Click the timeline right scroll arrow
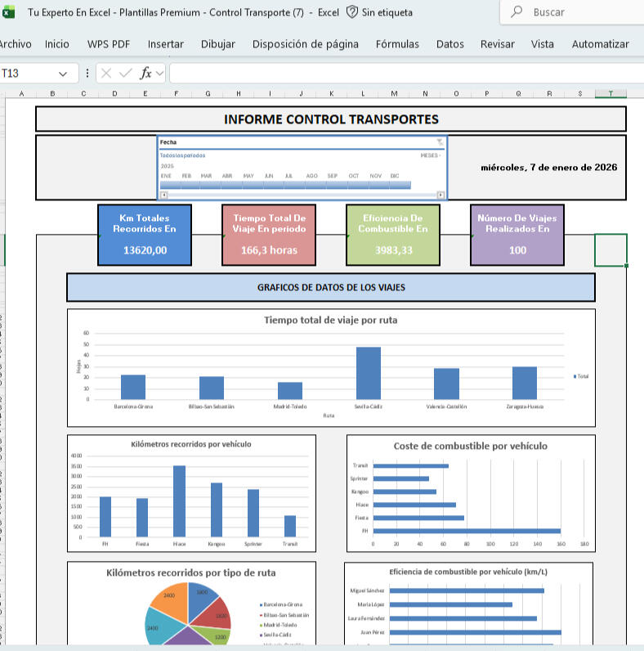644x651 pixels. (441, 195)
